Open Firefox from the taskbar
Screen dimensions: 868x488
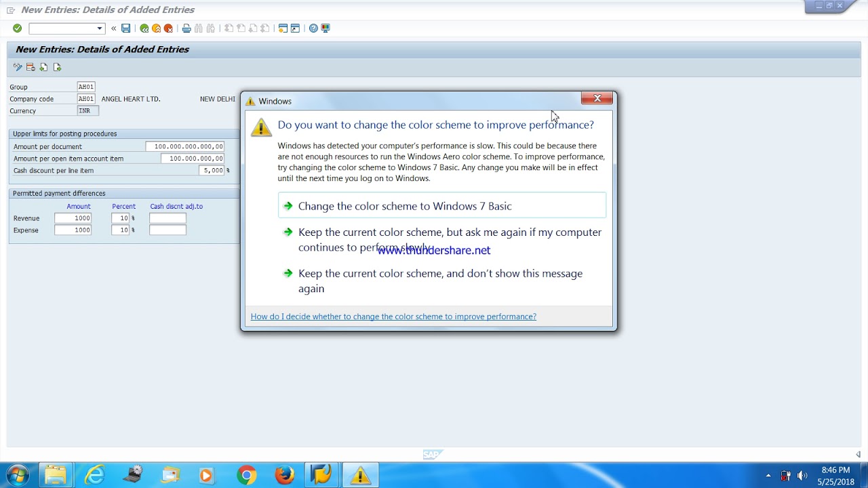coord(284,475)
